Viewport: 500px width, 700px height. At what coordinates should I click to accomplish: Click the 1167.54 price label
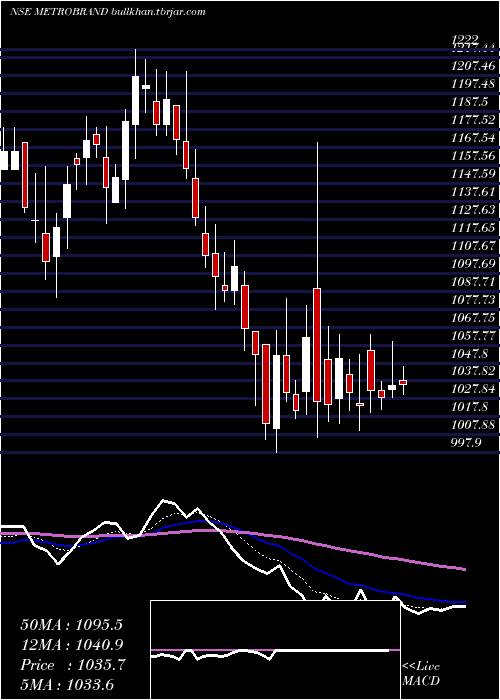(x=474, y=138)
